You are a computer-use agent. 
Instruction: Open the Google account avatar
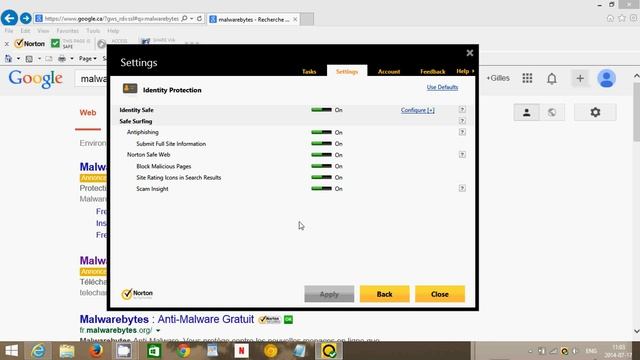pyautogui.click(x=607, y=78)
